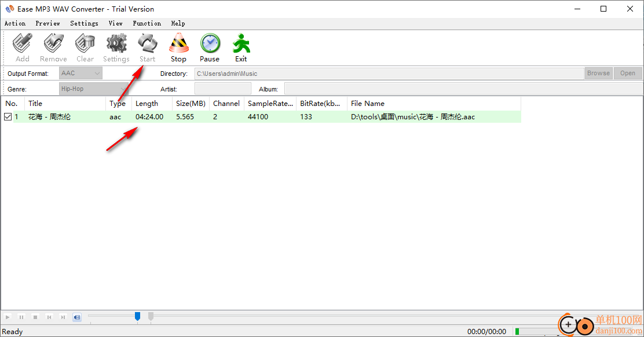Click the length value 04:24.00

pos(149,117)
